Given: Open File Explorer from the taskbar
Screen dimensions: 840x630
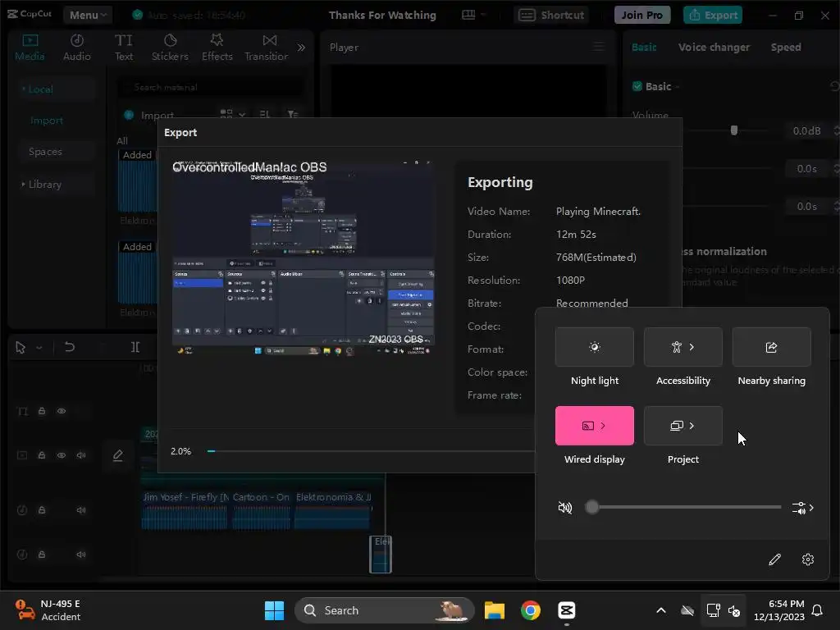Looking at the screenshot, I should click(495, 610).
